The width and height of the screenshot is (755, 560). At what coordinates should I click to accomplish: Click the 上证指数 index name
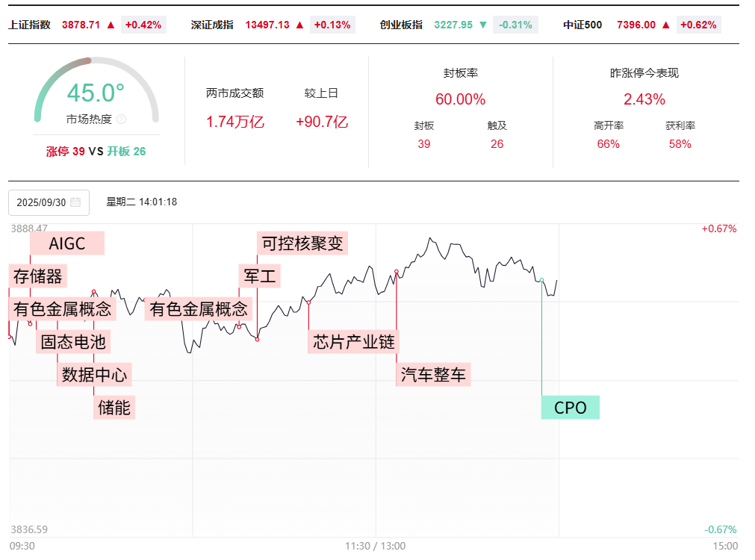30,25
